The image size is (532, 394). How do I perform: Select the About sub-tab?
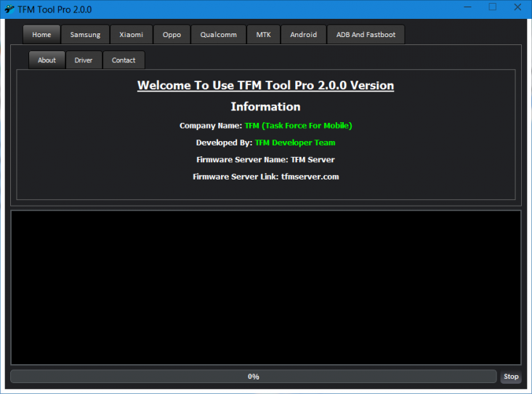(47, 60)
